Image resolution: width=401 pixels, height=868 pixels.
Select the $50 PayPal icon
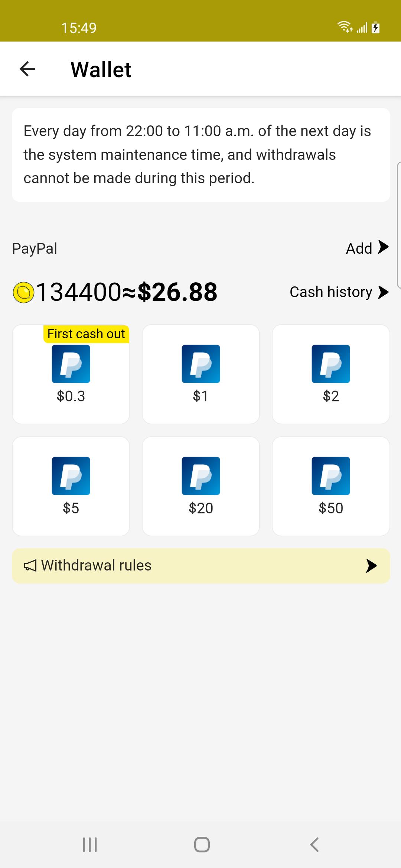click(331, 476)
